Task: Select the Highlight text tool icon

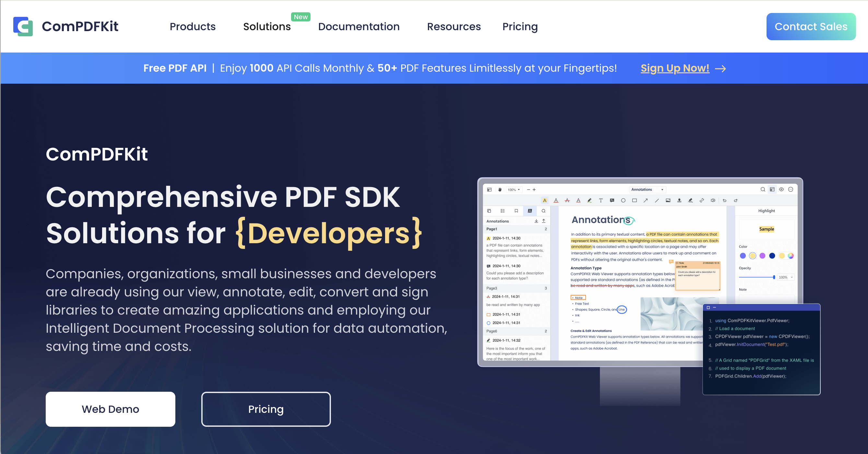Action: pos(545,200)
